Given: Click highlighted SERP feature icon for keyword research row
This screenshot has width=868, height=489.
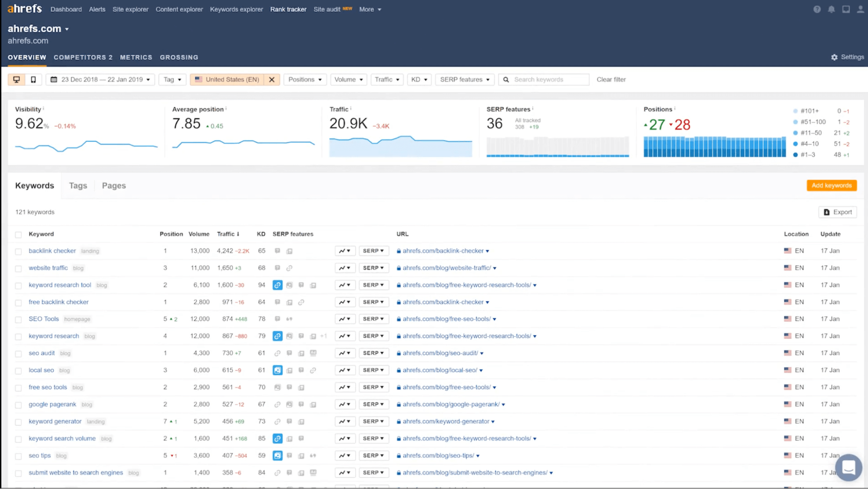Looking at the screenshot, I should [277, 336].
